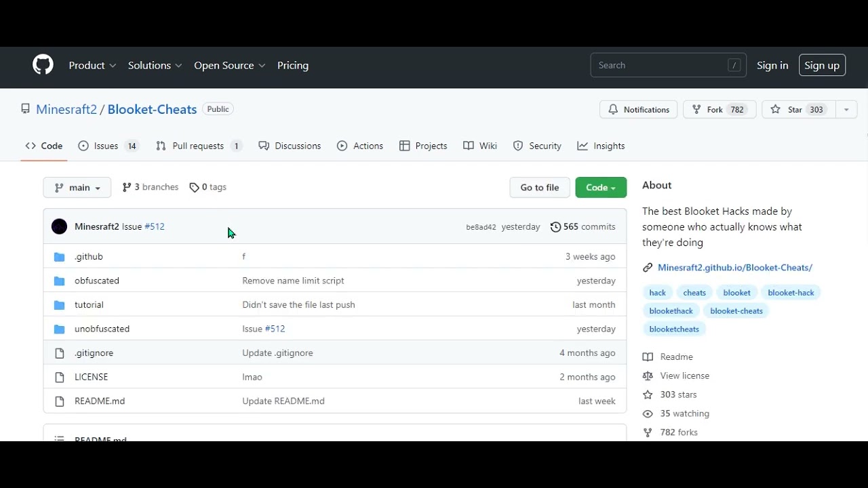
Task: Click the 'Update .gitignore' commit message
Action: [277, 353]
